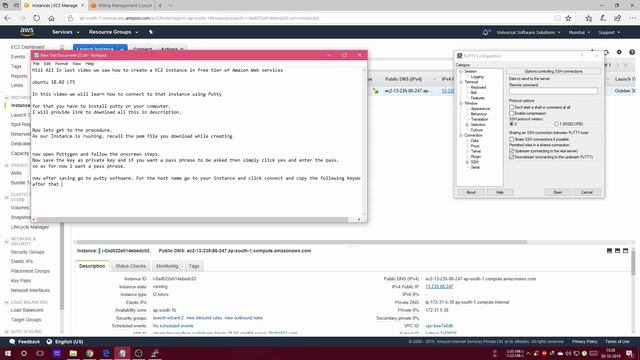Click the pin shortcut icon in AWS navbar
Screen dimensions: 640x360
151,32
